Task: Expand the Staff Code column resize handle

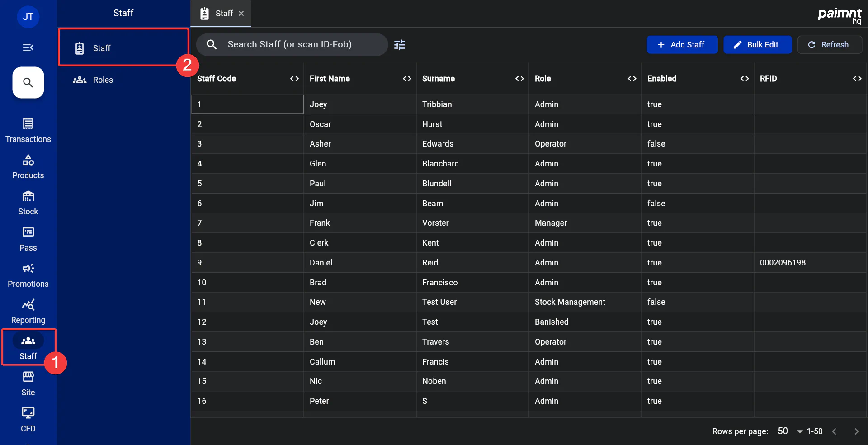Action: coord(294,79)
